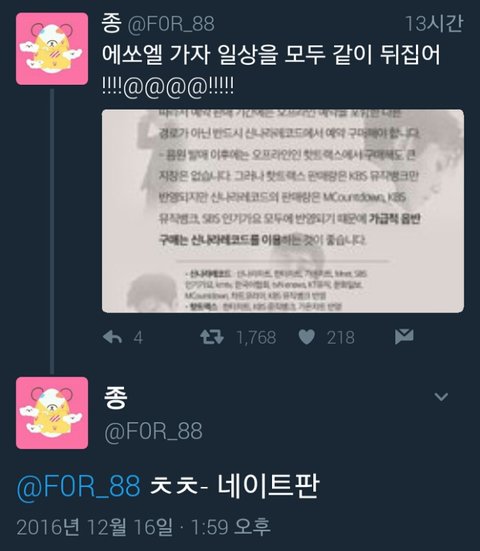Viewport: 480px width, 551px height.
Task: Open display name 종 in top tweet
Action: pyautogui.click(x=112, y=23)
